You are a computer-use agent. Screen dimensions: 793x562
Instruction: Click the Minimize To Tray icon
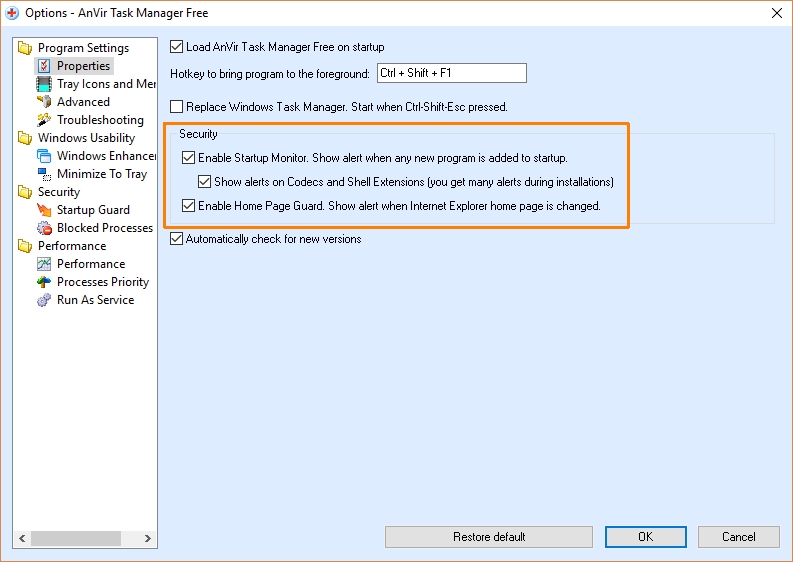(x=44, y=174)
